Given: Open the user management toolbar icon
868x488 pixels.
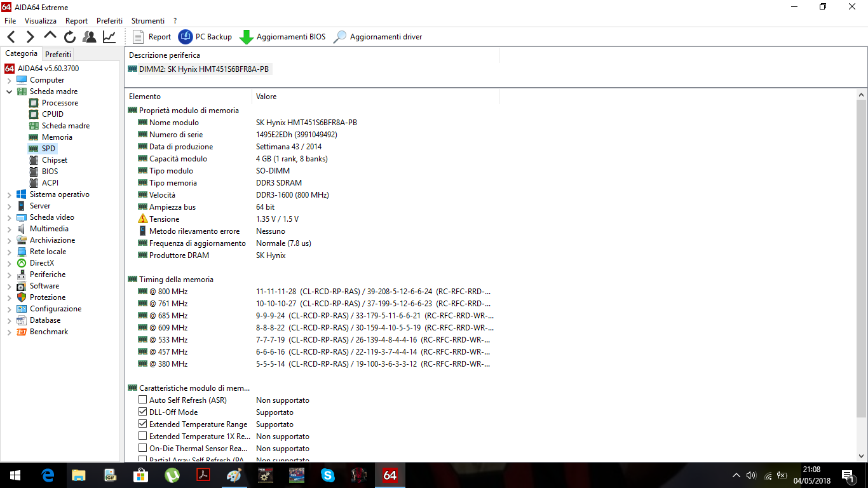Looking at the screenshot, I should 90,37.
